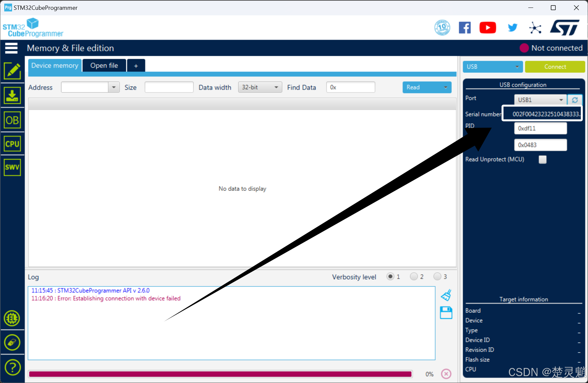Open the help question mark icon
This screenshot has height=383, width=588.
pos(12,367)
